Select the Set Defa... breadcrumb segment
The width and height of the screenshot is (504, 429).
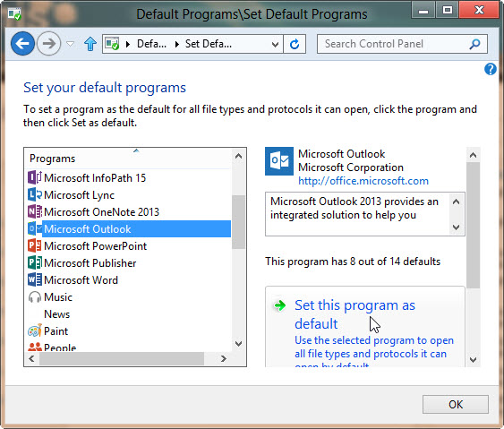[x=209, y=44]
